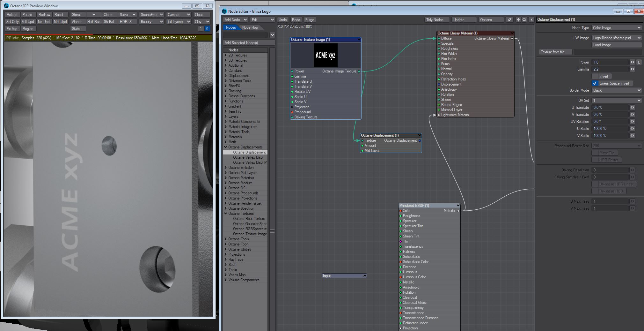The height and width of the screenshot is (331, 644).
Task: Collapse the Octane Displacement node arrow
Action: pyautogui.click(x=420, y=135)
